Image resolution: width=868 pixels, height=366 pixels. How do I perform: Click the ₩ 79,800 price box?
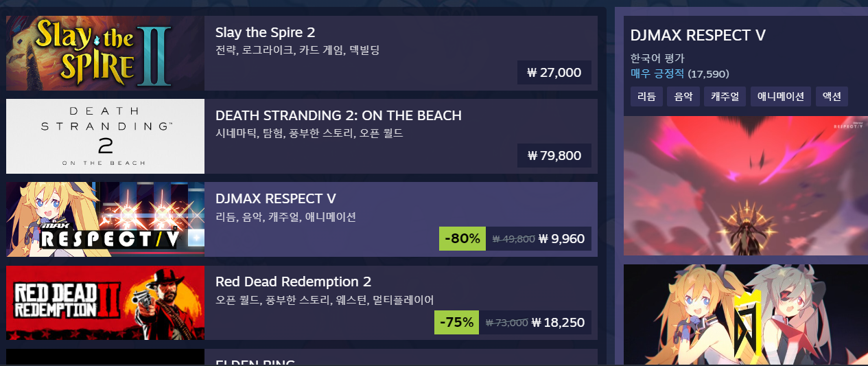point(554,155)
